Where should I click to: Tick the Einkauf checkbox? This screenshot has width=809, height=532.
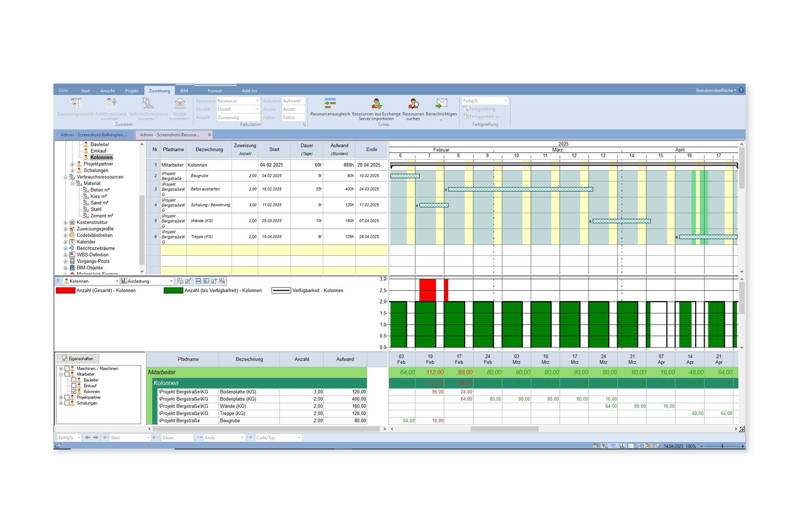pos(74,386)
